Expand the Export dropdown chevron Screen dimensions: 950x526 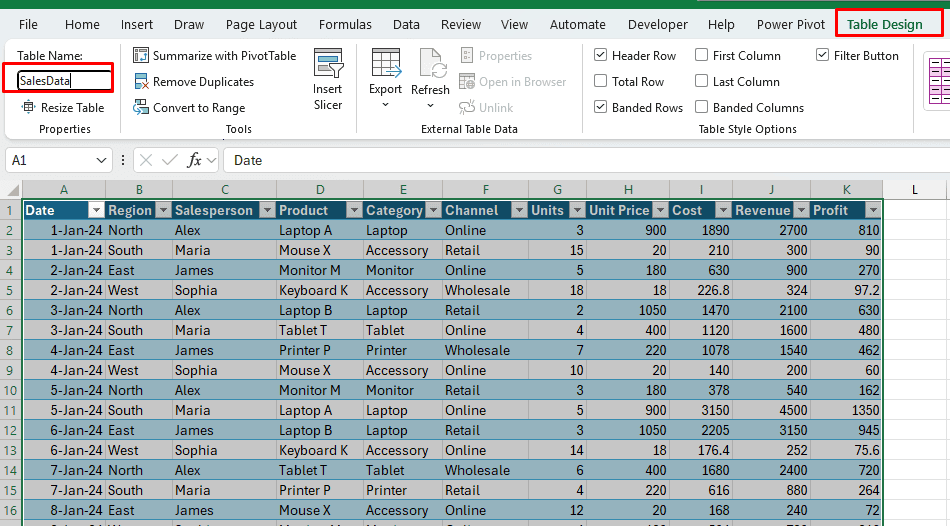(x=385, y=105)
